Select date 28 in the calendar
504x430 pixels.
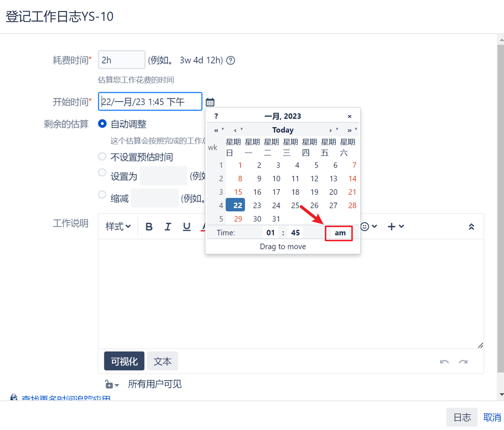click(352, 205)
